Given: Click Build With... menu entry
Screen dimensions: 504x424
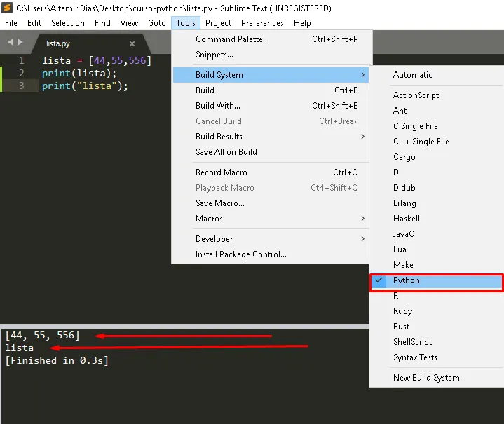Looking at the screenshot, I should (x=271, y=106).
